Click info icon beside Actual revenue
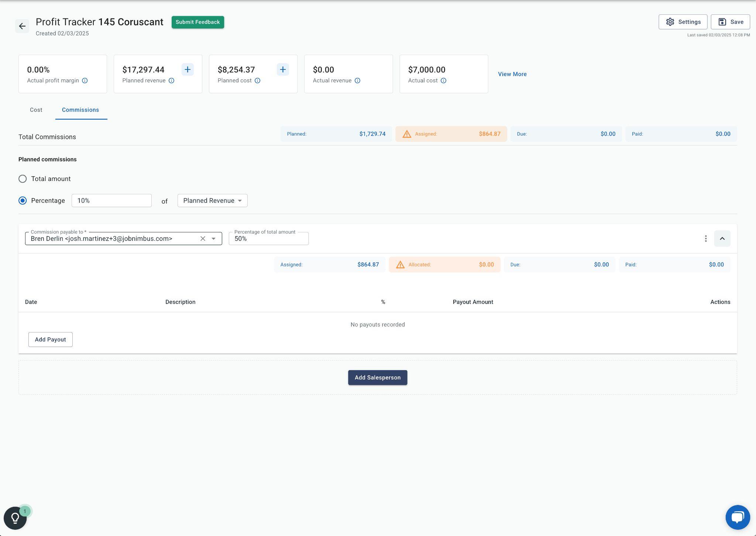The width and height of the screenshot is (756, 536). point(357,81)
